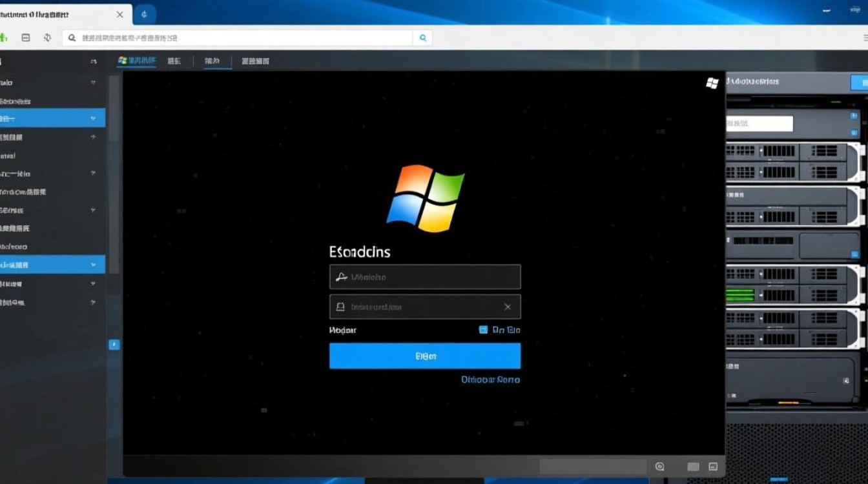
Task: Click the rightmost icon in console bottom bar
Action: click(x=713, y=467)
